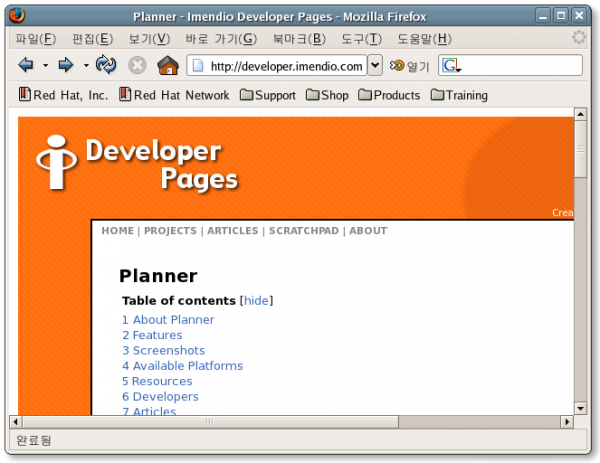600x463 pixels.
Task: Open the SCRATCHPAD navigation link
Action: pos(304,231)
